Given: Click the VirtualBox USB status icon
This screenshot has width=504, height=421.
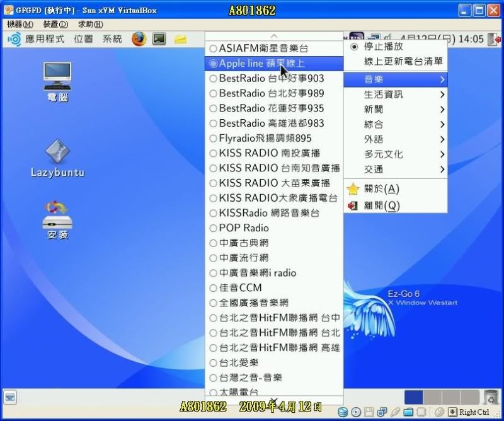Looking at the screenshot, I should click(x=396, y=412).
